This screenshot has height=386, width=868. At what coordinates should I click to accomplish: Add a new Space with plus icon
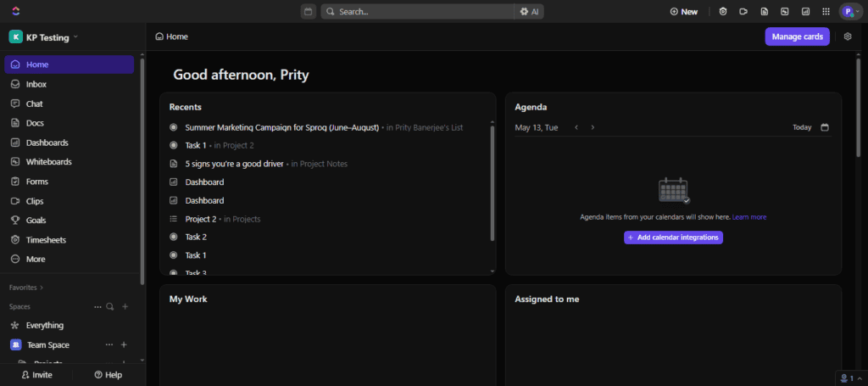coord(125,306)
